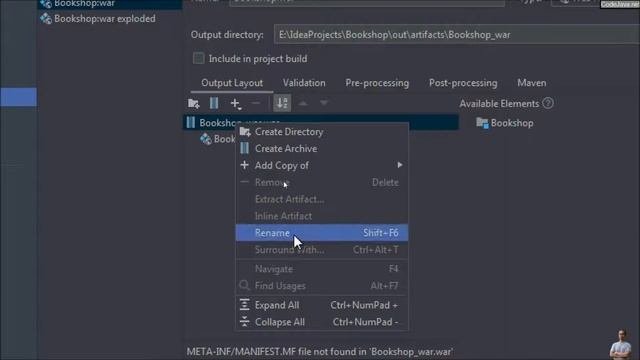Click the Output directory label
This screenshot has height=360, width=640.
[x=227, y=35]
